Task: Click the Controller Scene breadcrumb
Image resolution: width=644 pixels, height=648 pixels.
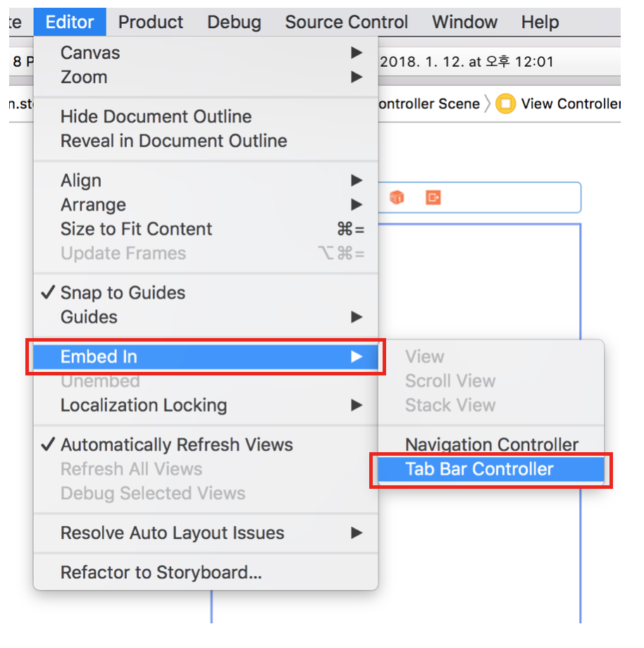Action: pyautogui.click(x=429, y=104)
